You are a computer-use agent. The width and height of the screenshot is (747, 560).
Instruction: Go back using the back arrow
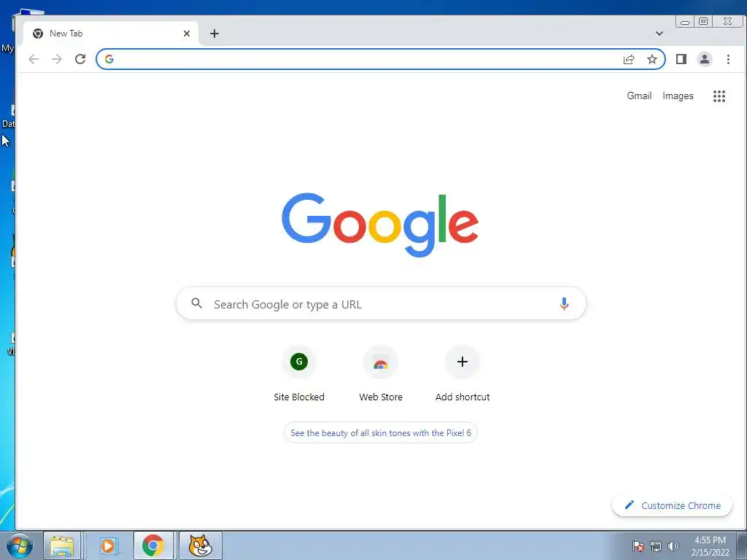(x=34, y=59)
